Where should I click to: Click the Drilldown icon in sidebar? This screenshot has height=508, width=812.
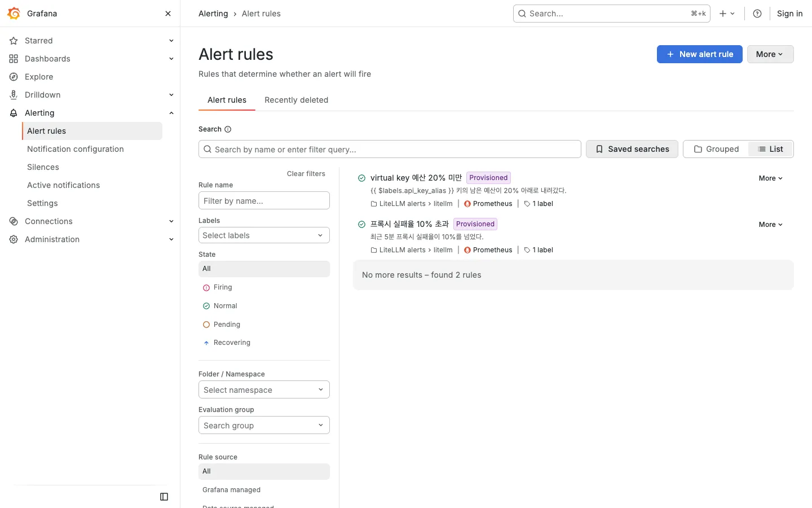point(14,95)
